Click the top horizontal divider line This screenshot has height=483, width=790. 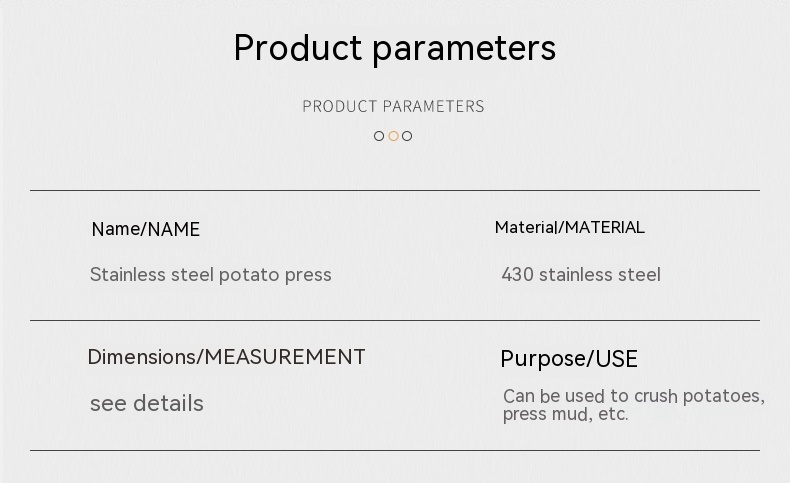click(394, 190)
